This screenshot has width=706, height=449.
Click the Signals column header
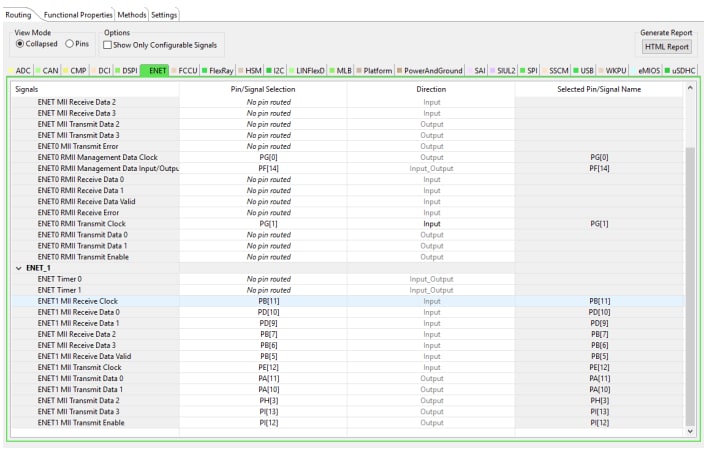coord(94,90)
